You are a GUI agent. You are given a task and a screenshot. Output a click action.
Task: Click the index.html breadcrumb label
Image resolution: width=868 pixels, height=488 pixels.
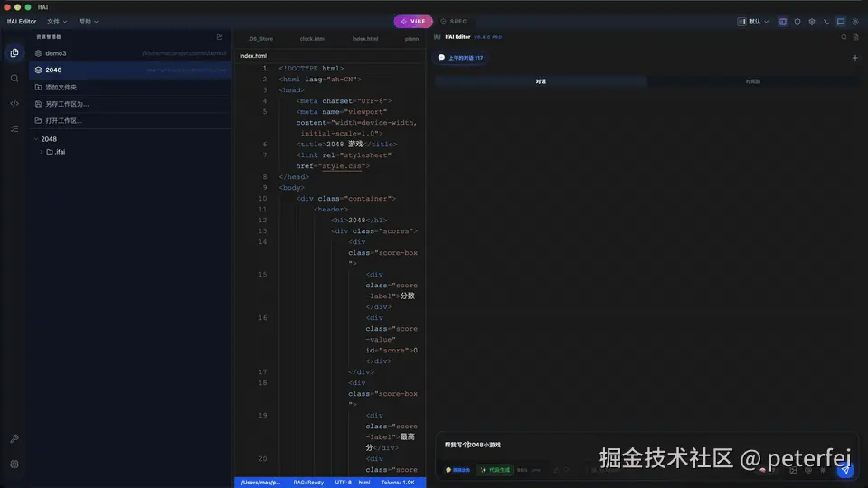253,56
